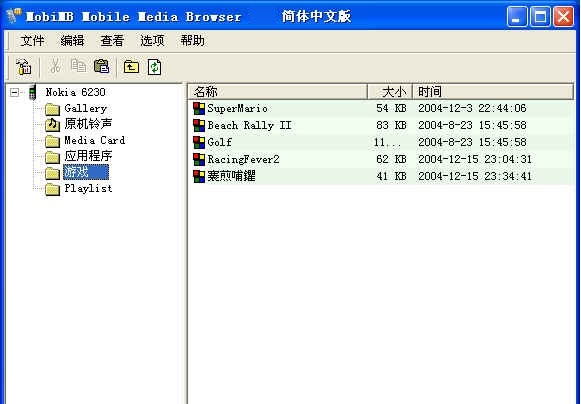Screen dimensions: 581x404
Task: Select the SuperMario file name
Action: (238, 109)
